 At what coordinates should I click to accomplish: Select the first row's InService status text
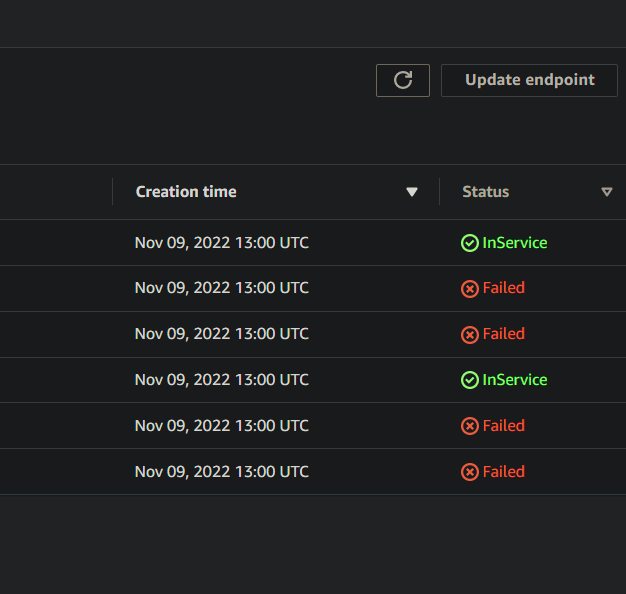coord(515,243)
